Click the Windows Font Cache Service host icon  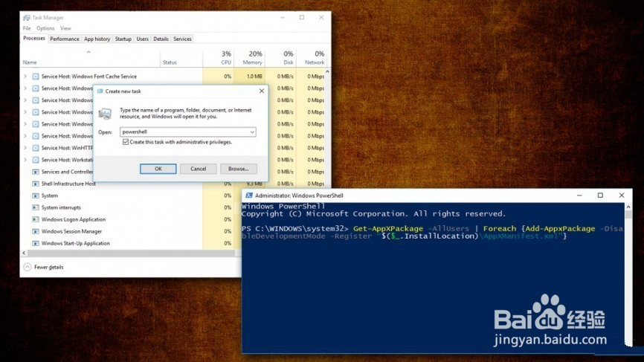(x=36, y=77)
